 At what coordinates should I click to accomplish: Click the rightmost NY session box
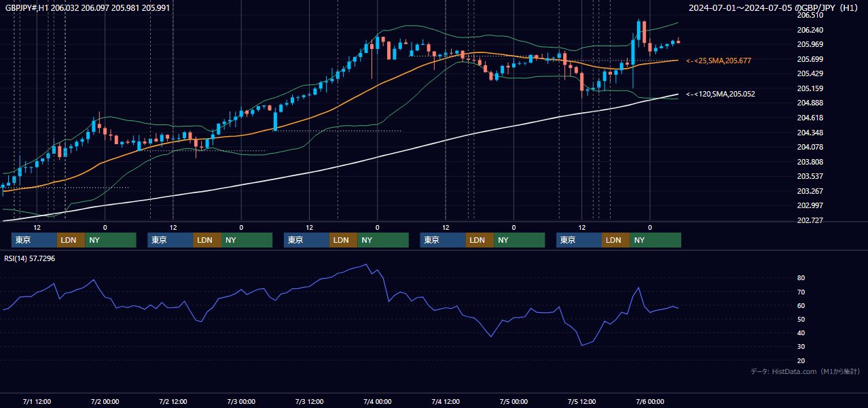[655, 240]
